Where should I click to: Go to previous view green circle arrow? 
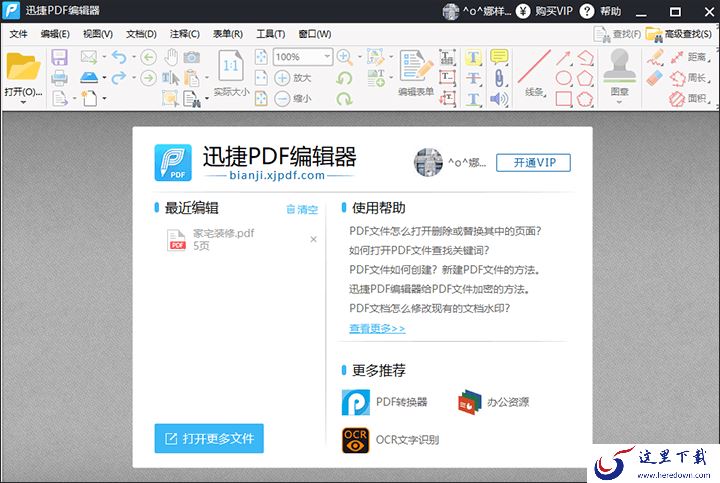tap(148, 57)
